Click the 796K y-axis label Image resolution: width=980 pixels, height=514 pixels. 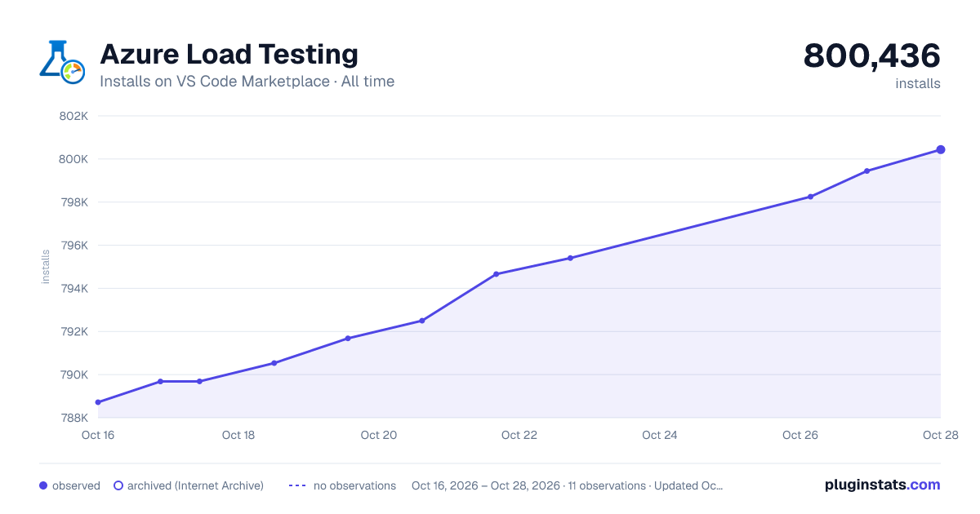[73, 246]
